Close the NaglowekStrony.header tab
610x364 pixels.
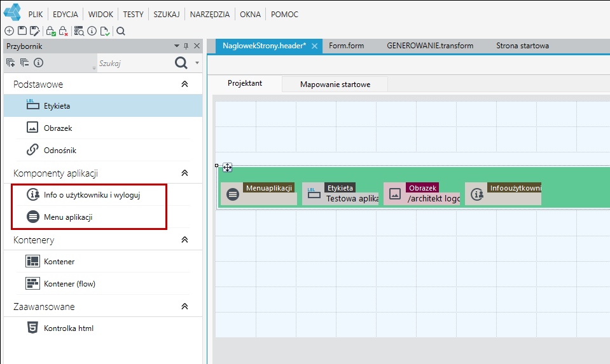pos(315,46)
